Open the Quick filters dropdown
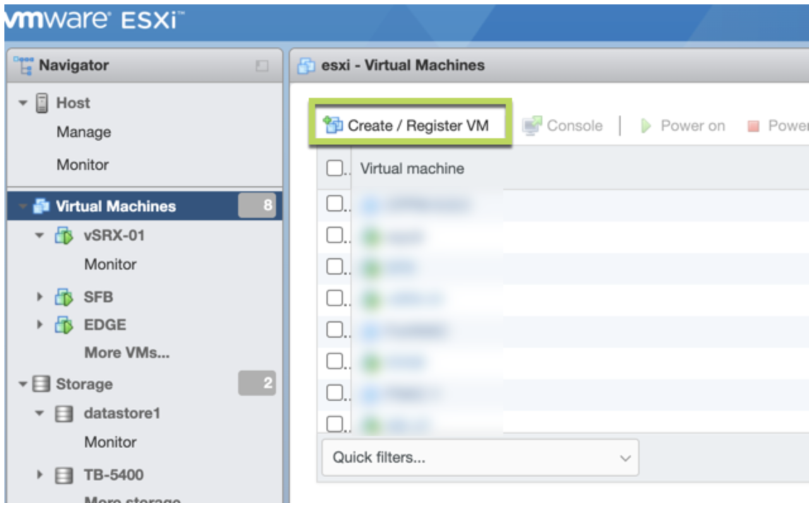Viewport: 812px width, 505px height. (481, 458)
